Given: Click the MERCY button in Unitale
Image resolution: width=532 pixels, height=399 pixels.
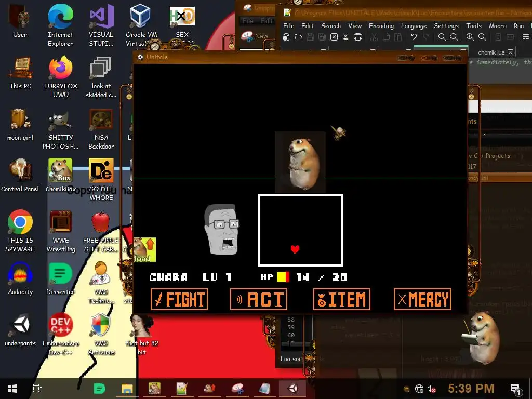Looking at the screenshot, I should (x=422, y=299).
